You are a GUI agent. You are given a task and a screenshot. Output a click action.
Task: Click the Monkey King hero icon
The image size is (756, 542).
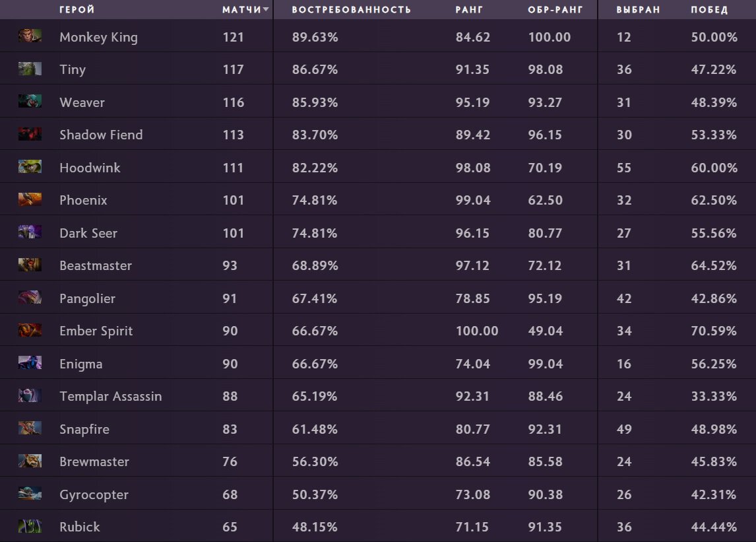(30, 36)
